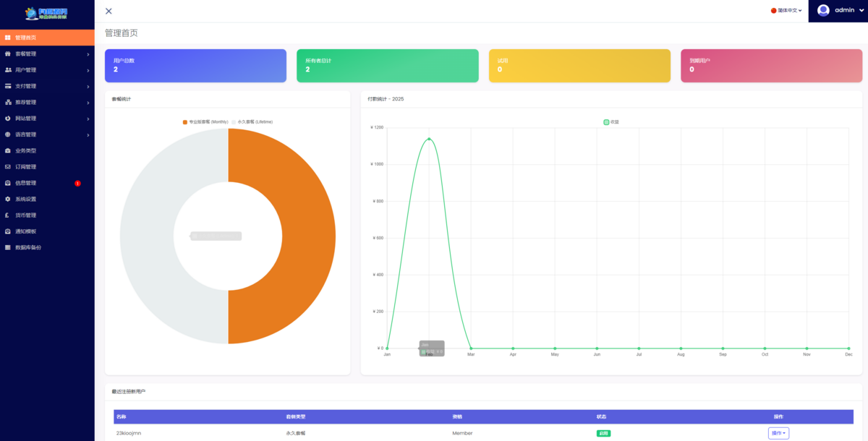Click the Feb peak data point on chart

pyautogui.click(x=429, y=139)
